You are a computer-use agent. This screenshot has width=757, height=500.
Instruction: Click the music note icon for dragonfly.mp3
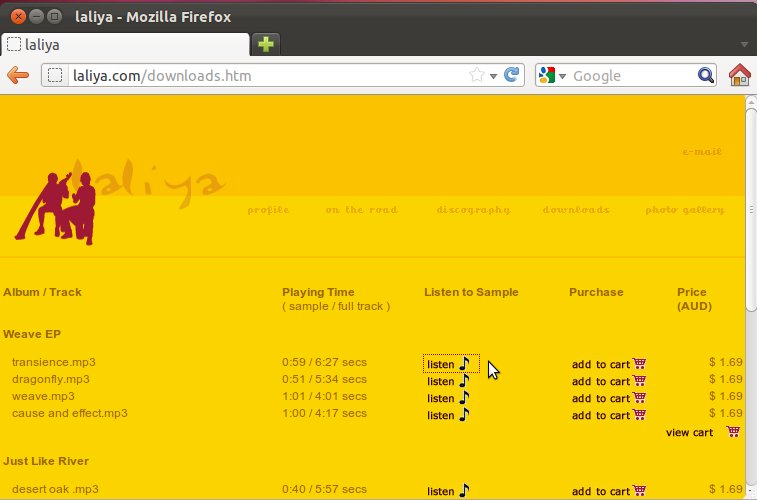(464, 380)
